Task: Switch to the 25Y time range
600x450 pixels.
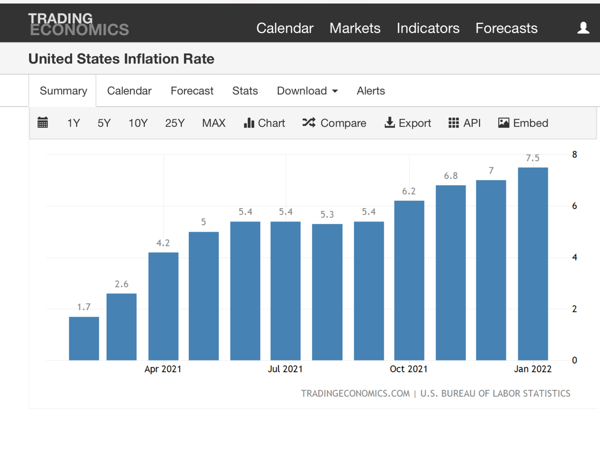Action: click(175, 123)
